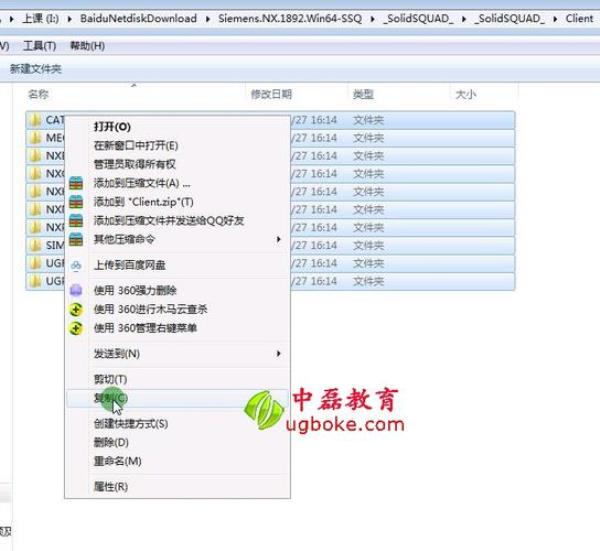600x551 pixels.
Task: Click the archive icon beside 添加到 "Client.zip"
Action: click(x=76, y=202)
